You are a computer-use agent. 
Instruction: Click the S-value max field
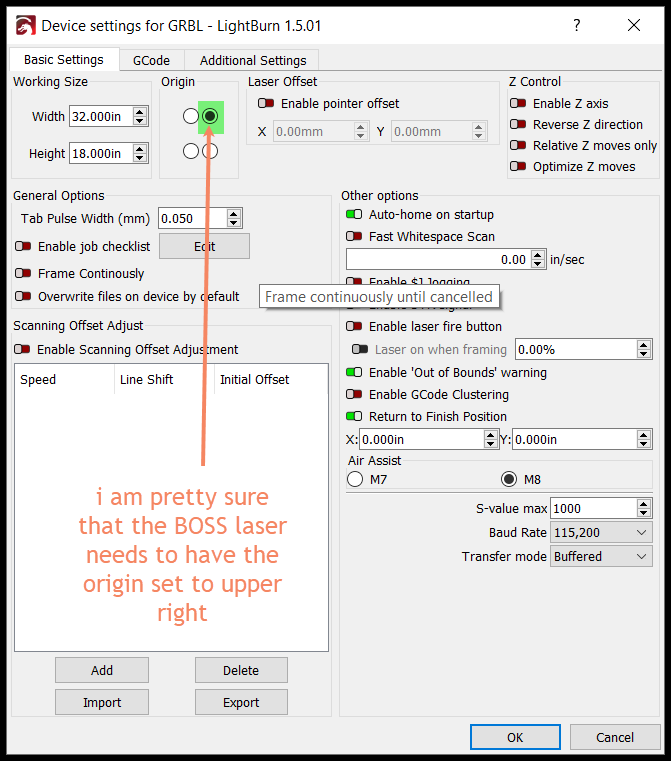593,508
